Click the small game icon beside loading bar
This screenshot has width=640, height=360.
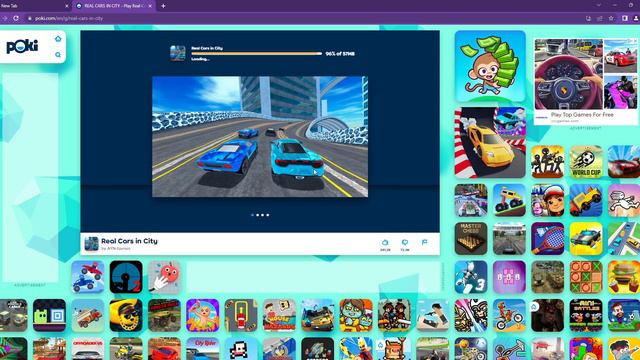[x=178, y=53]
